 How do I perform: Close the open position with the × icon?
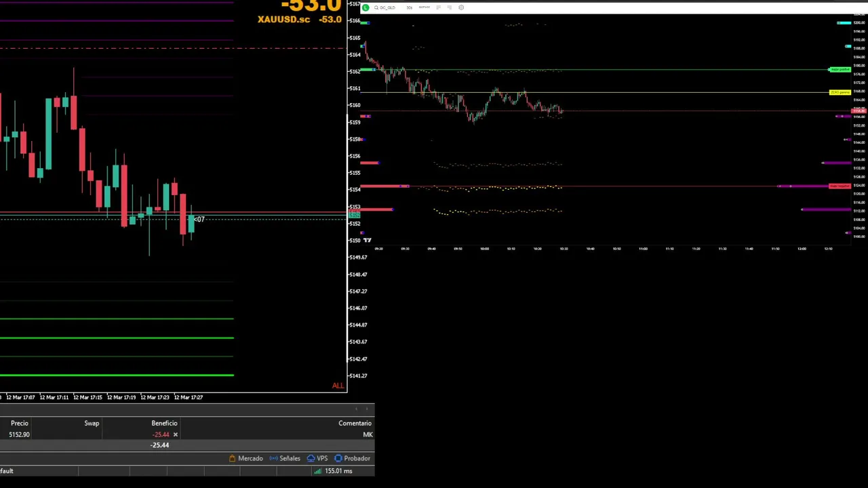175,434
